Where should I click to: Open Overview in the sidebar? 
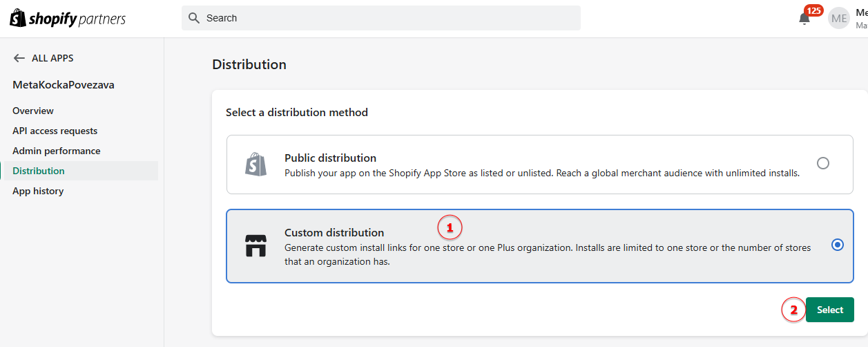pos(33,111)
